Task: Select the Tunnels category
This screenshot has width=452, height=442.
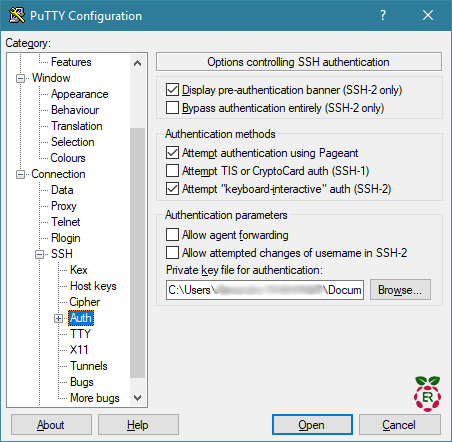Action: [89, 366]
